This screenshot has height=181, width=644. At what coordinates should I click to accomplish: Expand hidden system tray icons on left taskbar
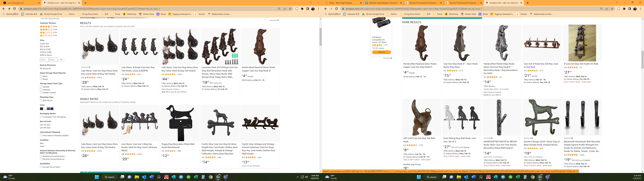pos(298,177)
